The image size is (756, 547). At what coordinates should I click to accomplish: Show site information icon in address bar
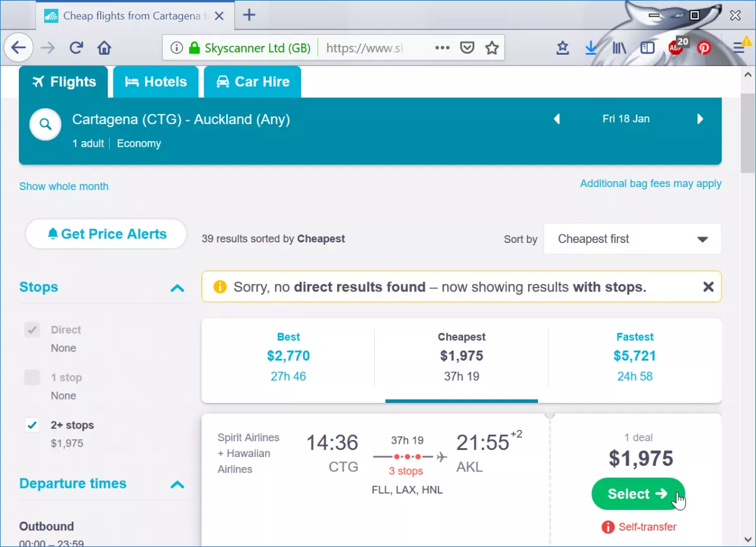click(176, 48)
